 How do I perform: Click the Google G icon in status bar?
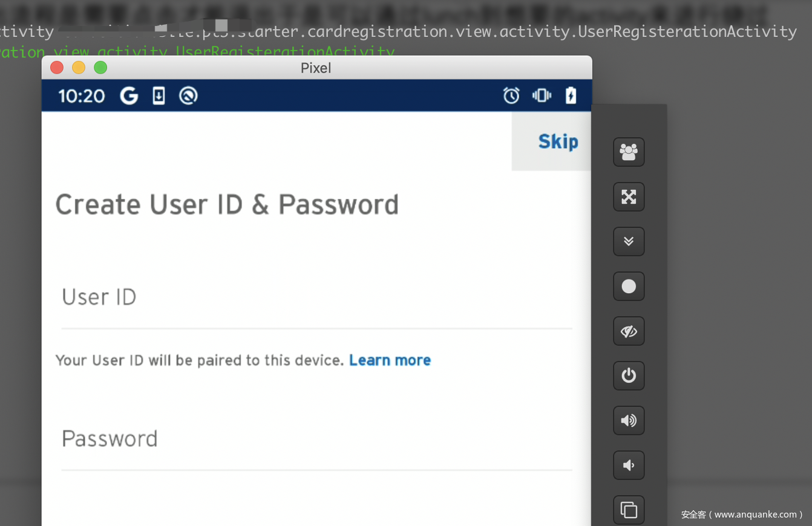[129, 96]
